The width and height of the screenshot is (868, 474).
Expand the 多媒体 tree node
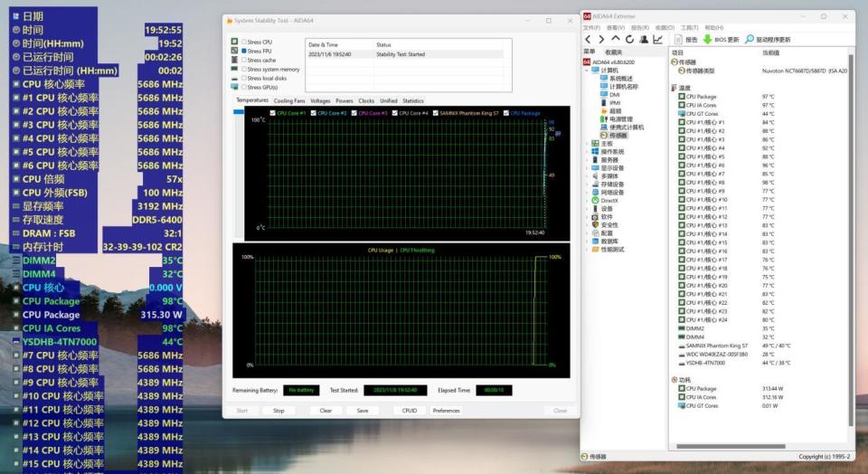pos(586,176)
